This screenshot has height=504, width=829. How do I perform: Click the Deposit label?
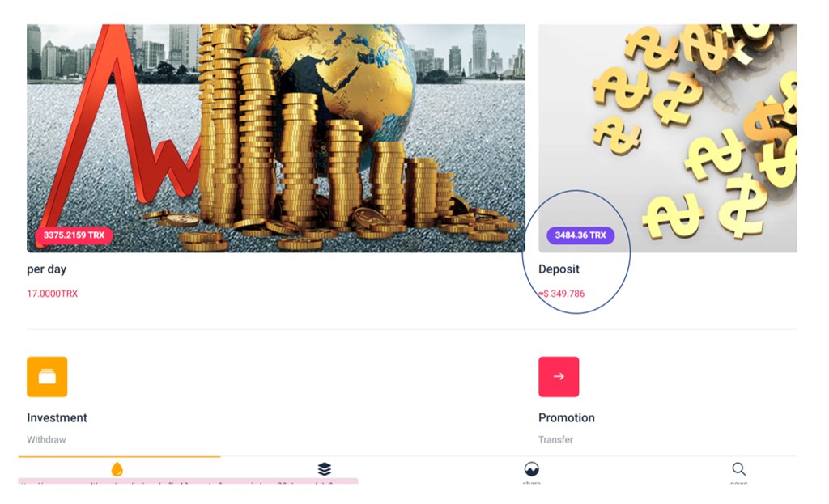559,269
